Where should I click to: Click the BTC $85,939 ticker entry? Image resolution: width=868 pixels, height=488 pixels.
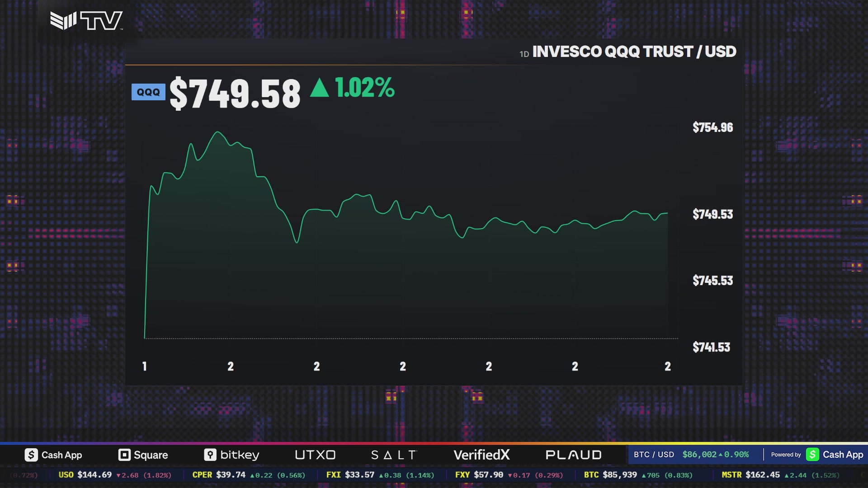point(638,475)
